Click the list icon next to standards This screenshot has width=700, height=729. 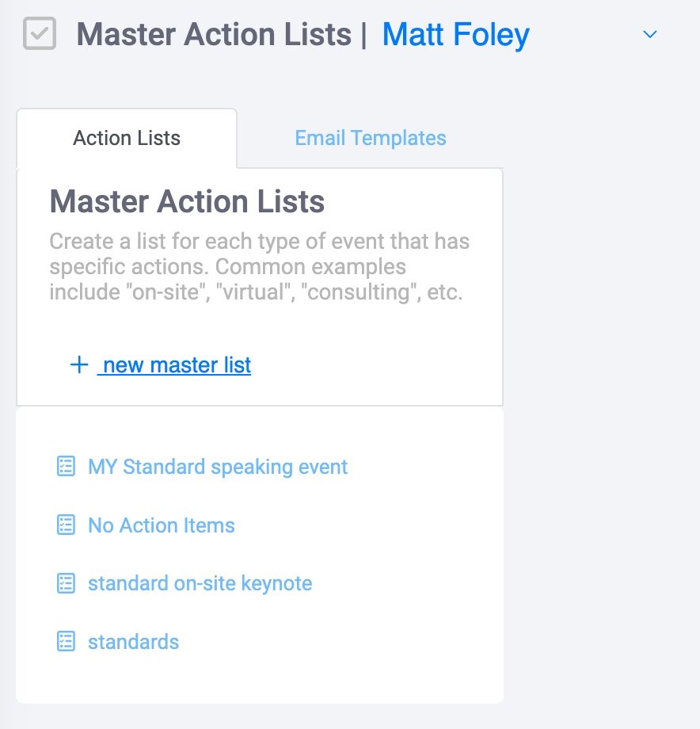click(66, 642)
